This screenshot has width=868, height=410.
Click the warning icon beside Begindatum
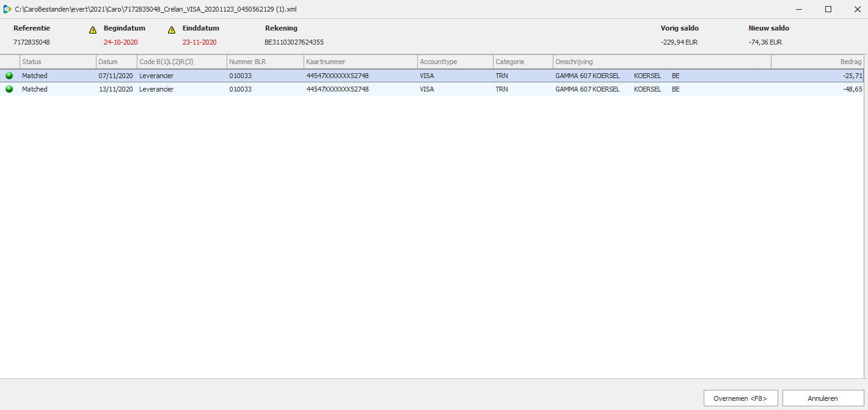click(x=93, y=30)
